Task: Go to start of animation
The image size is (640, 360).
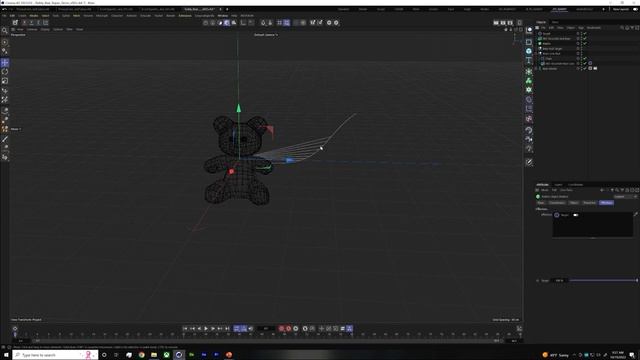Action: pos(185,329)
